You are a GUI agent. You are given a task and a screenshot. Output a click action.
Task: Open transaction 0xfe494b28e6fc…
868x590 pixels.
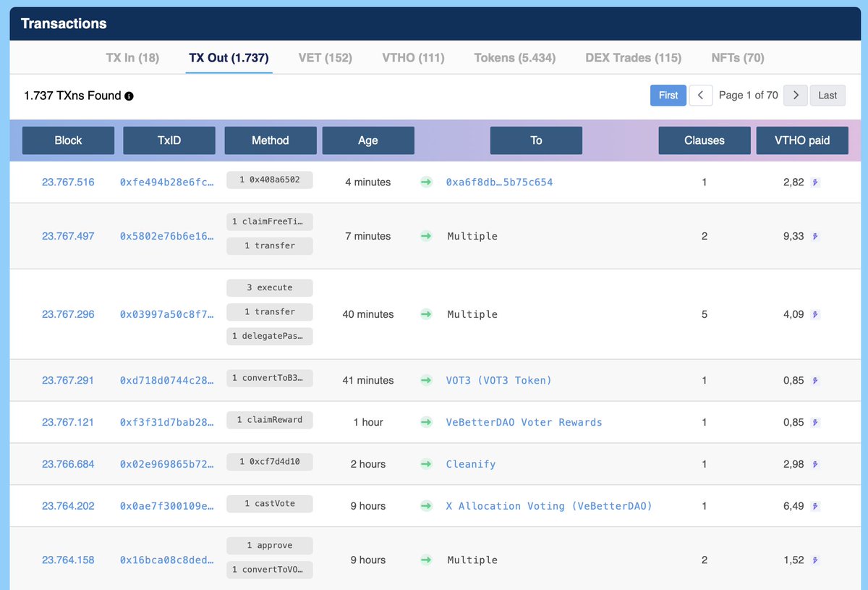coord(167,182)
